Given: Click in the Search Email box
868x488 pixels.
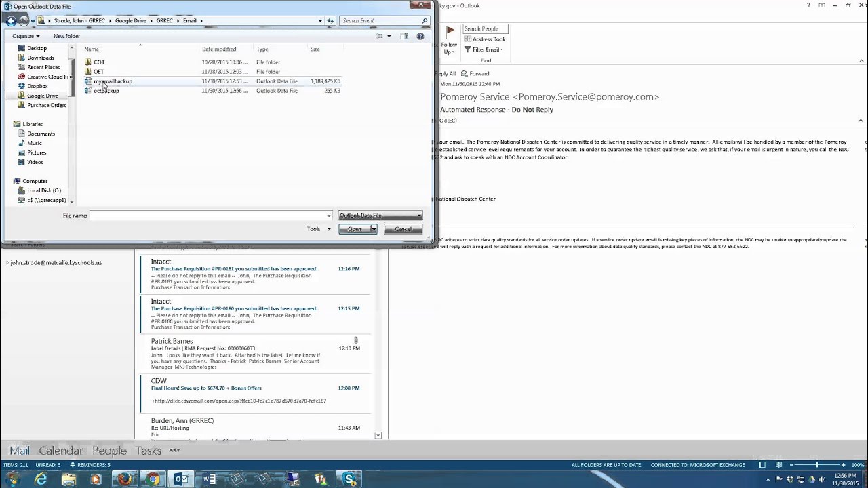Looking at the screenshot, I should tap(380, 21).
